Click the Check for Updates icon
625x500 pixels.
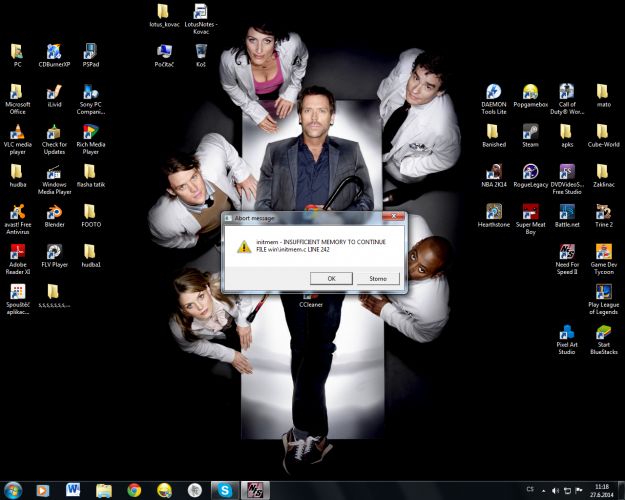(54, 140)
